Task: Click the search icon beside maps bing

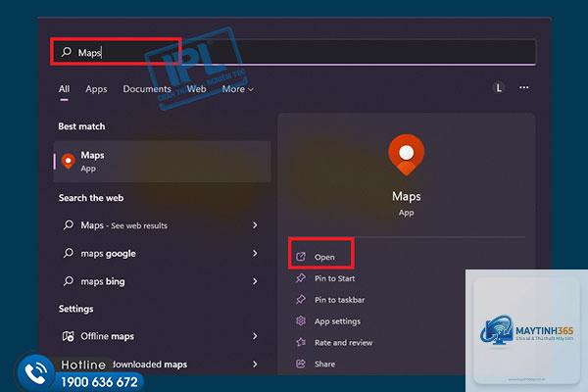Action: (x=69, y=281)
